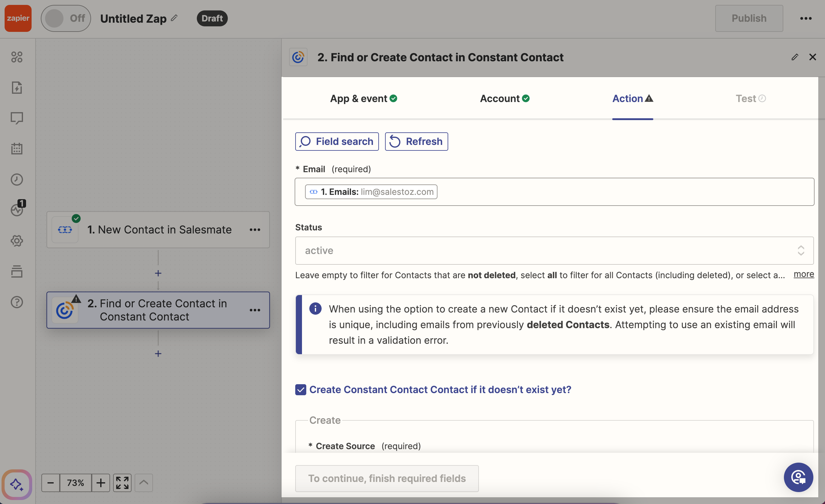Image resolution: width=825 pixels, height=504 pixels.
Task: Click the fit-to-view expand icon
Action: point(122,483)
